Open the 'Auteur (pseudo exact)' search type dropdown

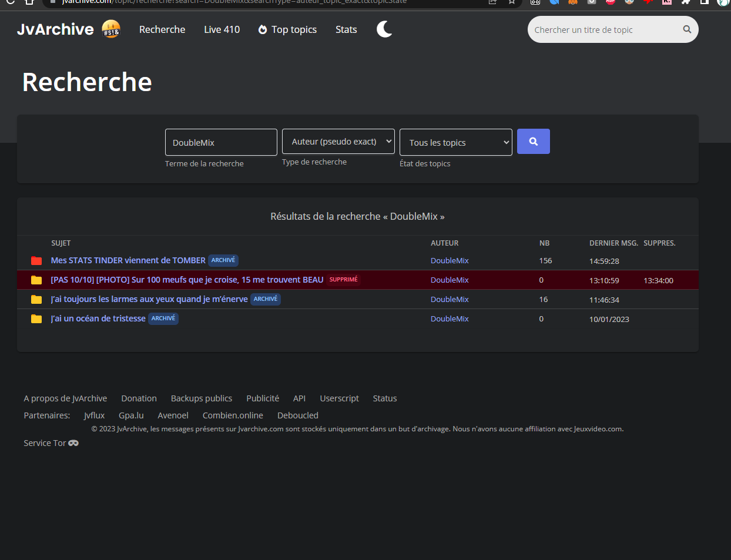pos(338,142)
